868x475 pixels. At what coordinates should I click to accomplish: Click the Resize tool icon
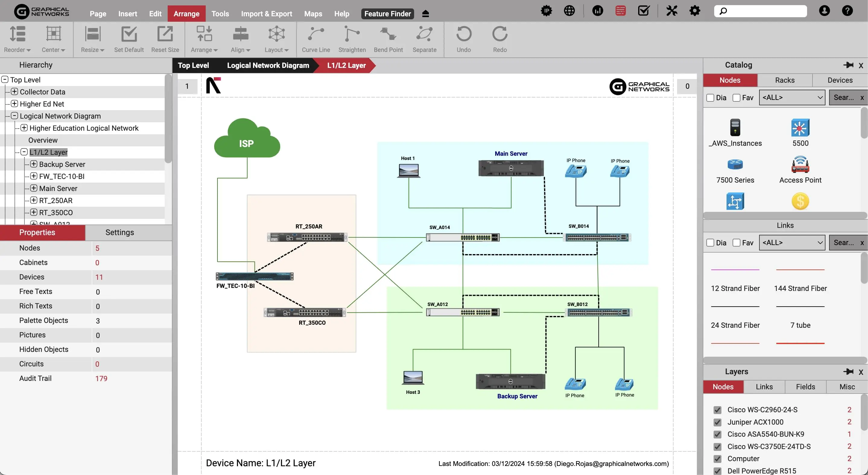click(x=93, y=34)
